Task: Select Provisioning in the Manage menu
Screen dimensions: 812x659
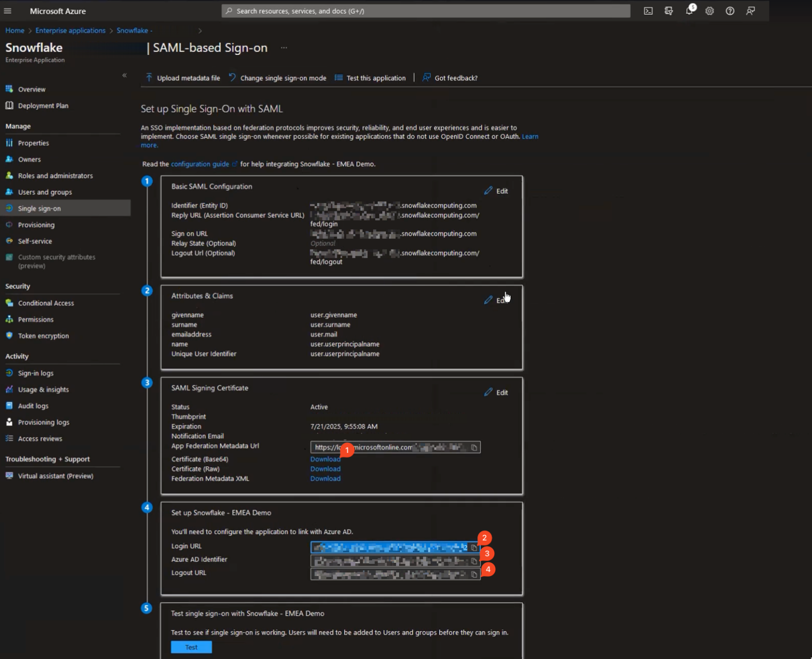Action: 36,225
